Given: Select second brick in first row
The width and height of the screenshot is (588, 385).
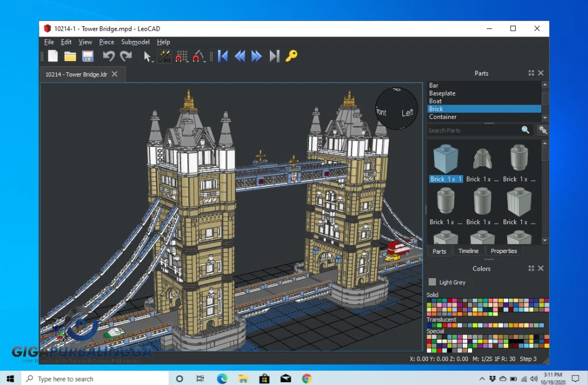Looking at the screenshot, I should coord(482,163).
